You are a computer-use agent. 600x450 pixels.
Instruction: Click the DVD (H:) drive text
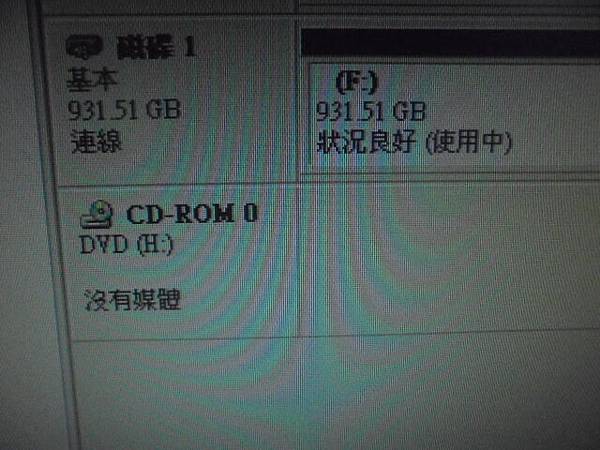click(127, 244)
